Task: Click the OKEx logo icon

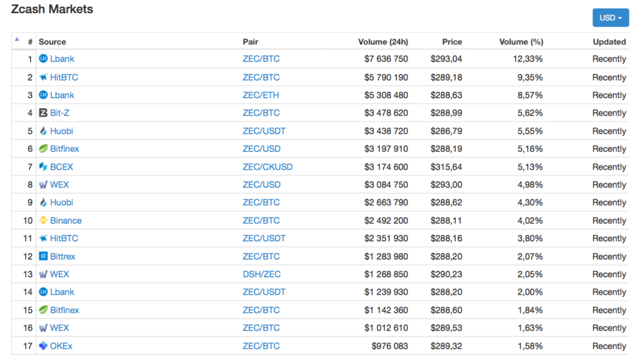Action: [x=43, y=346]
